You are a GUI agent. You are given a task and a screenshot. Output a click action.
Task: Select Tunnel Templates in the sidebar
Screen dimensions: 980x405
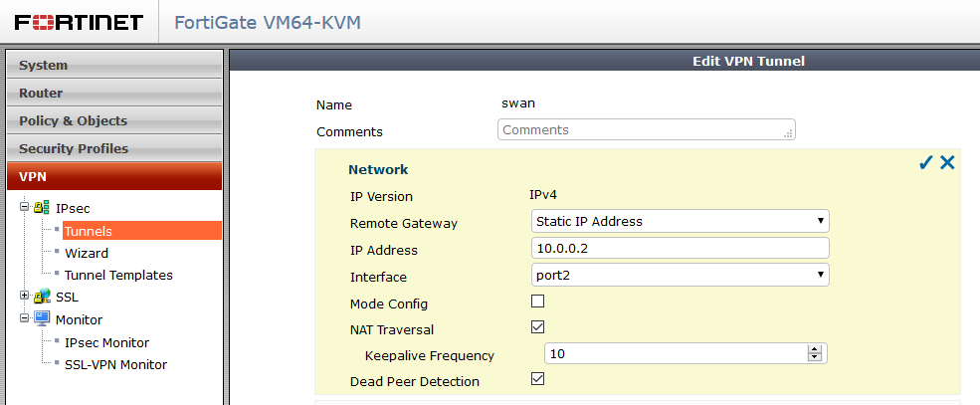click(118, 276)
